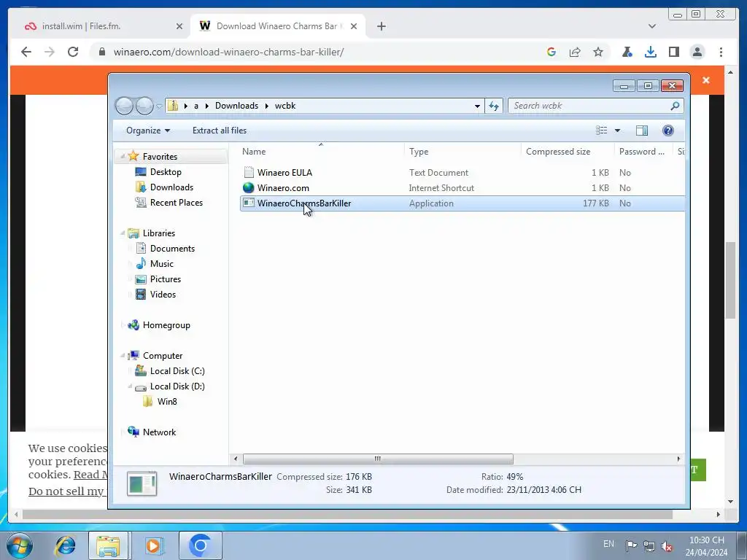The height and width of the screenshot is (560, 747).
Task: Open a new Chrome tab
Action: pyautogui.click(x=381, y=26)
